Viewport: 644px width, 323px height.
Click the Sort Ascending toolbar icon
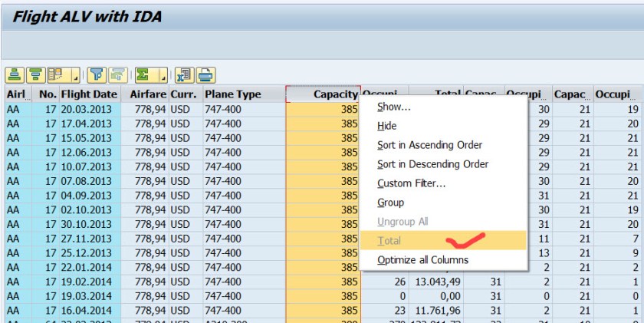click(15, 75)
